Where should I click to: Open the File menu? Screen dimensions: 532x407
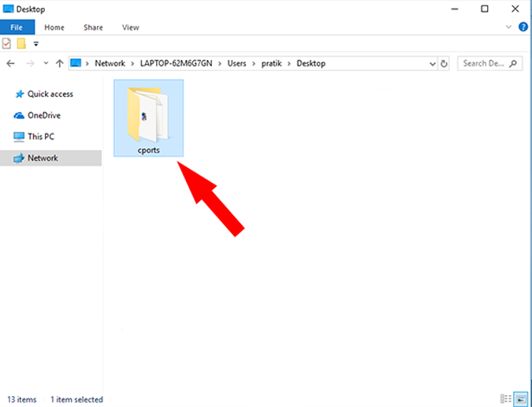point(16,27)
